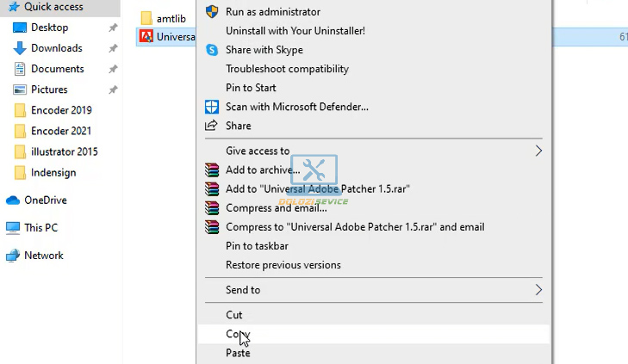628x364 pixels.
Task: Select Cut in the context menu
Action: click(233, 315)
